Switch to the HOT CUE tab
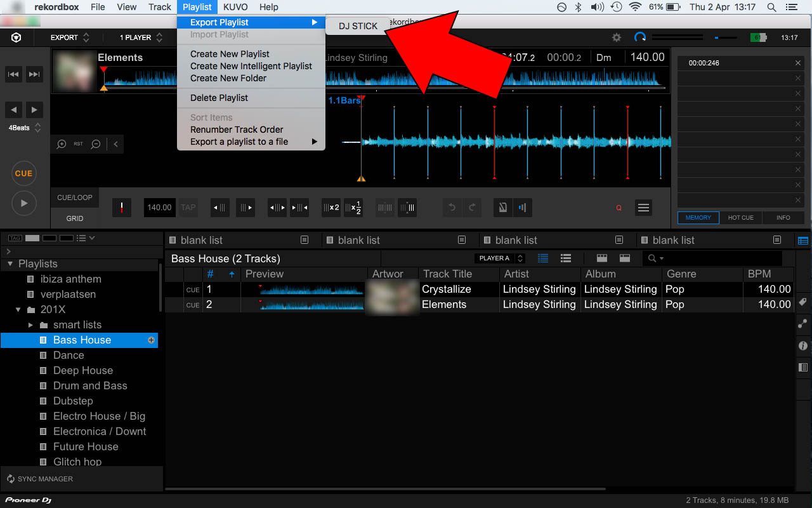 (740, 218)
